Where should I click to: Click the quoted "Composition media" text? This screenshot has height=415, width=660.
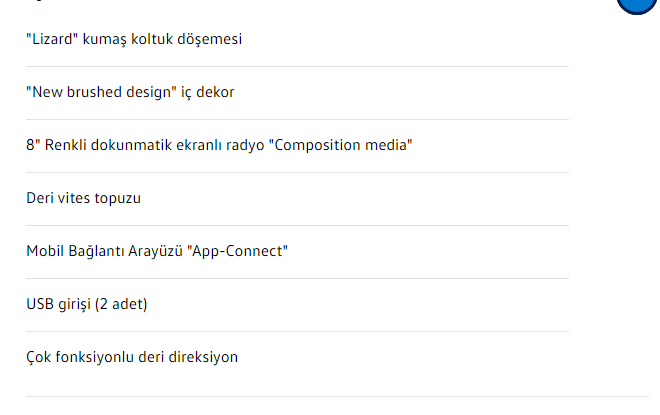[x=343, y=145]
